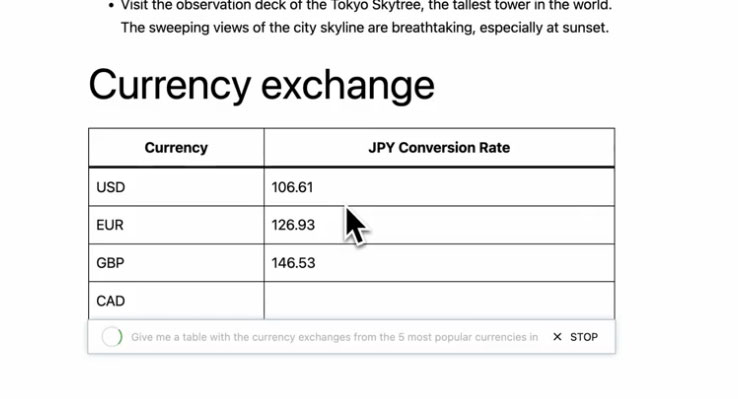Click the X stop icon
This screenshot has height=399, width=738.
point(557,337)
